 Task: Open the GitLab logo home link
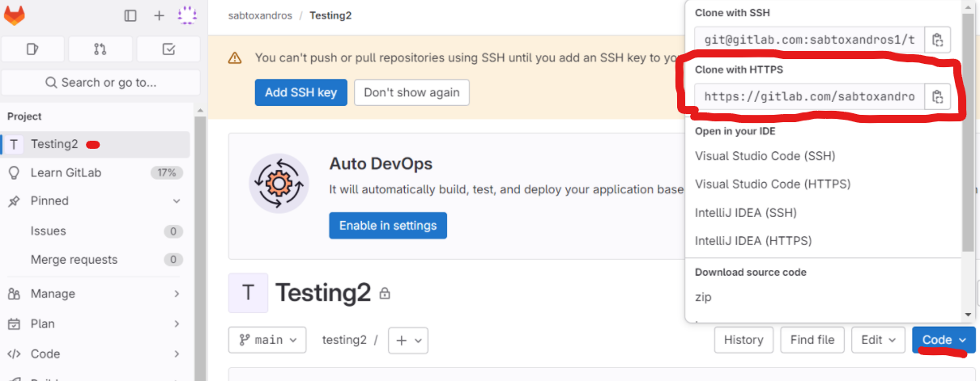15,15
